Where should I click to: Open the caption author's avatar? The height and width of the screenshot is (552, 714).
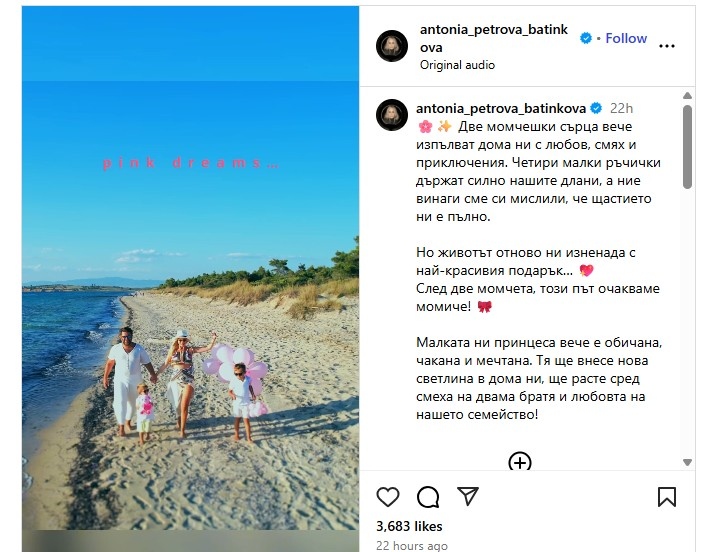(x=392, y=115)
